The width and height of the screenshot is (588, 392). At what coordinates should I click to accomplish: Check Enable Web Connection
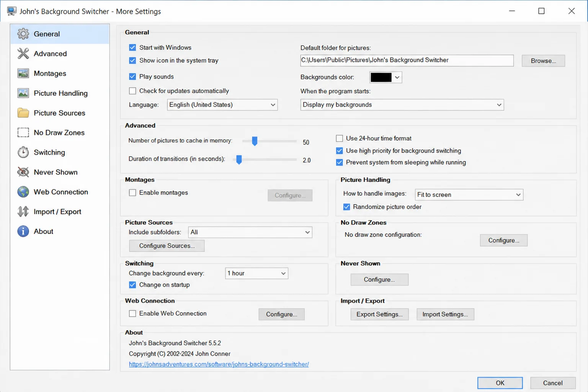coord(132,314)
